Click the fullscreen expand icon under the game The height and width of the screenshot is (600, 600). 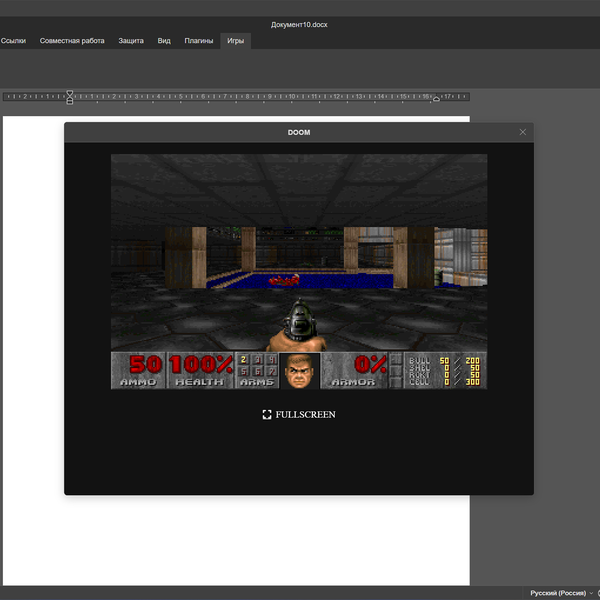coord(267,414)
